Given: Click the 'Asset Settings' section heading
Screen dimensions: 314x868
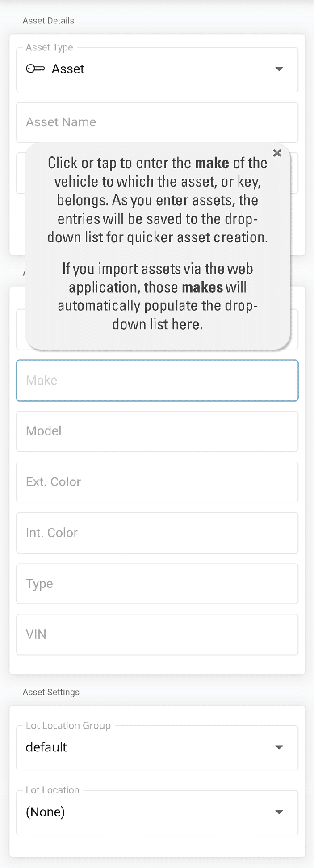Looking at the screenshot, I should 51,692.
